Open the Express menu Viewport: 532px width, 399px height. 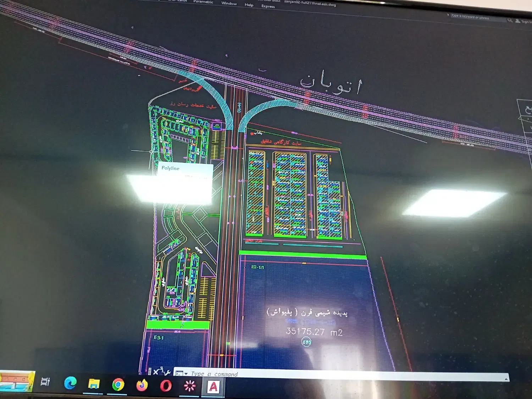[268, 6]
